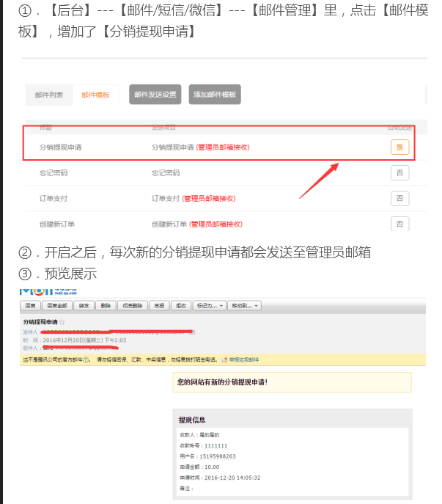The height and width of the screenshot is (504, 442).
Task: Click the 邮件发送设置 button
Action: click(155, 95)
